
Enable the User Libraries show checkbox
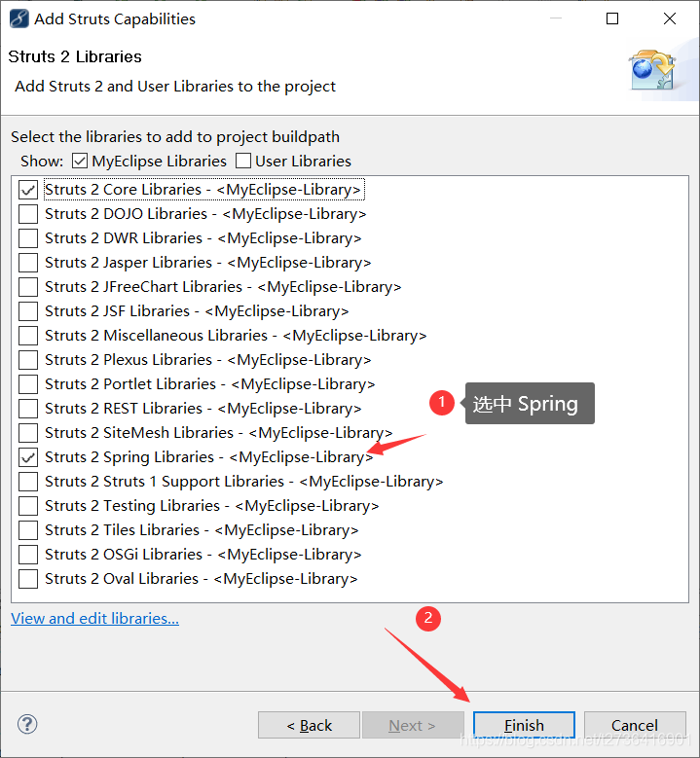(x=243, y=161)
